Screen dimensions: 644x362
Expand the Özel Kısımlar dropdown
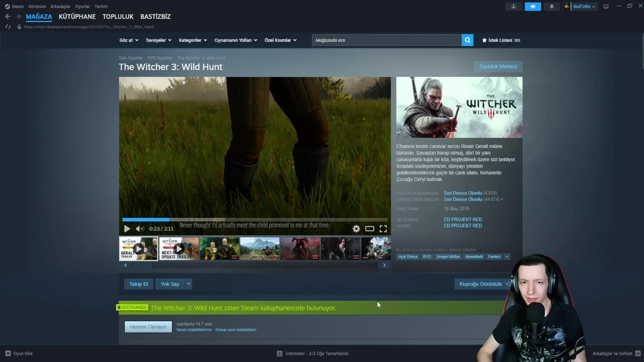[x=281, y=40]
